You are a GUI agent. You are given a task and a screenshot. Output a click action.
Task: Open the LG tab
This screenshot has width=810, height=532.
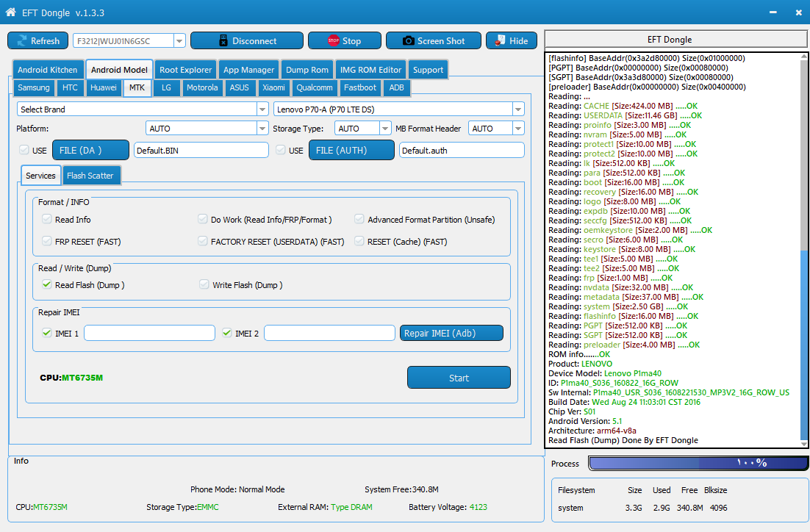(x=166, y=87)
